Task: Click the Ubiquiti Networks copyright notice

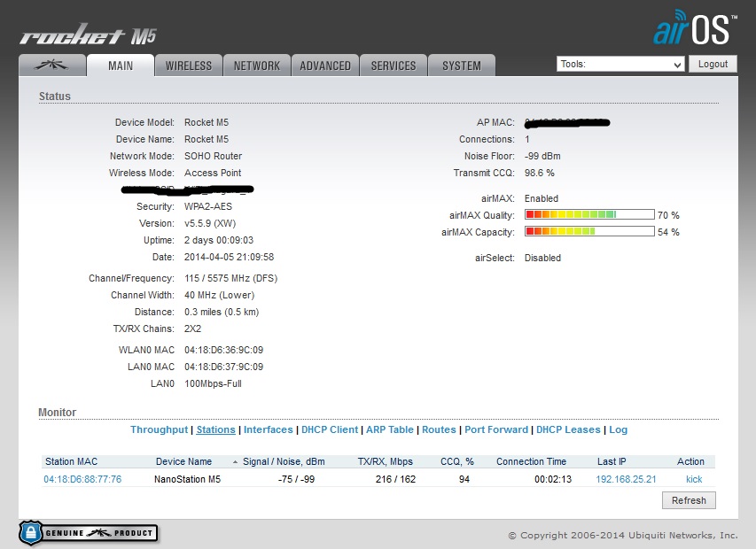Action: (x=623, y=535)
